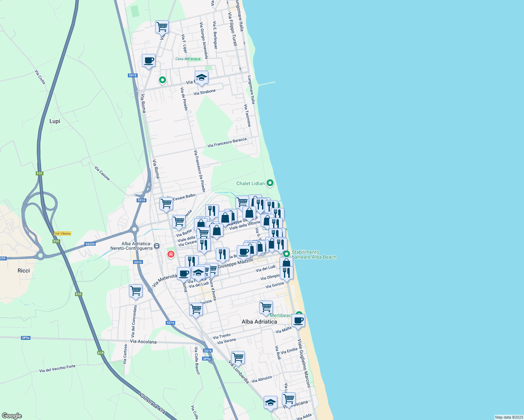Select the restaurant marker above Via Maternità
524x420 pixels.
pyautogui.click(x=192, y=262)
